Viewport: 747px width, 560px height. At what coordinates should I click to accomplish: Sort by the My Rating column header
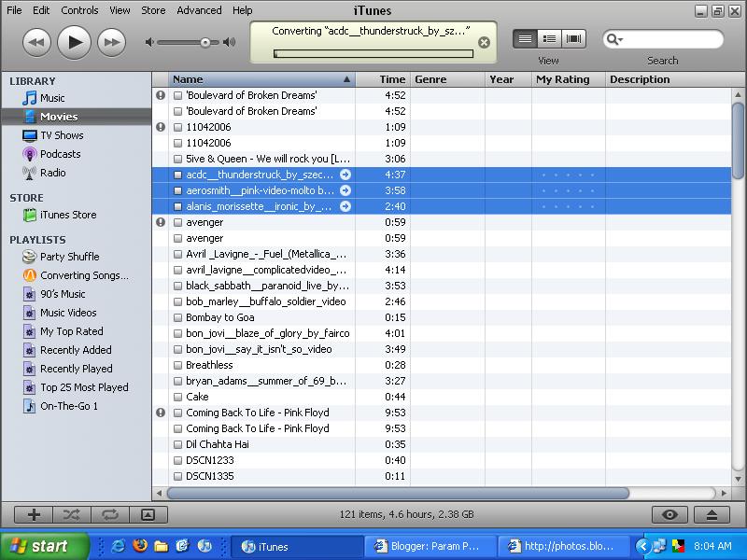tap(569, 79)
